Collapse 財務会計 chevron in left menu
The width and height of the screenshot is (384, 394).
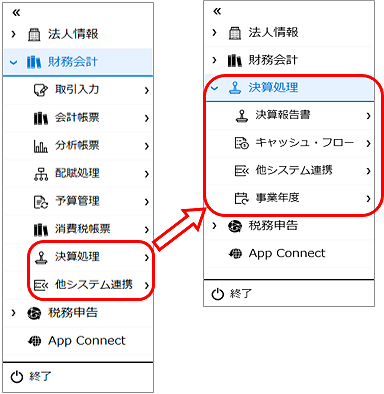[13, 62]
